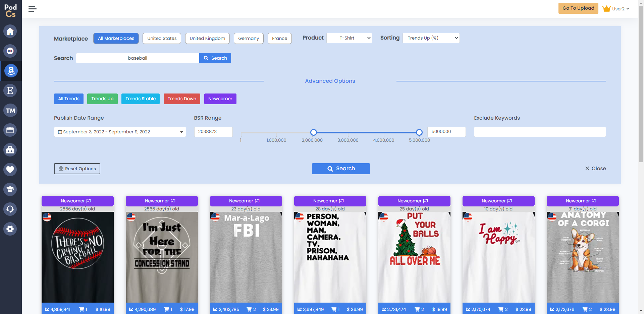Open the TM trademark sidebar icon
644x314 pixels.
click(x=10, y=110)
